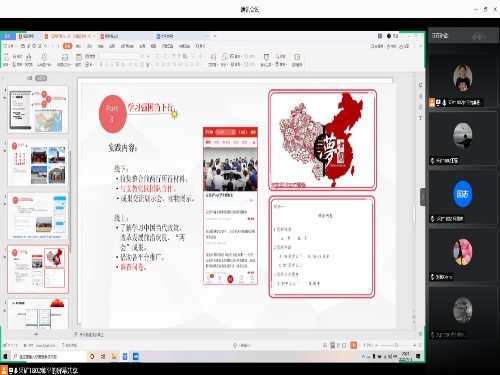Screen dimensions: 500x375
Task: Click the plus icon below the slide thumbnails
Action: click(x=36, y=334)
